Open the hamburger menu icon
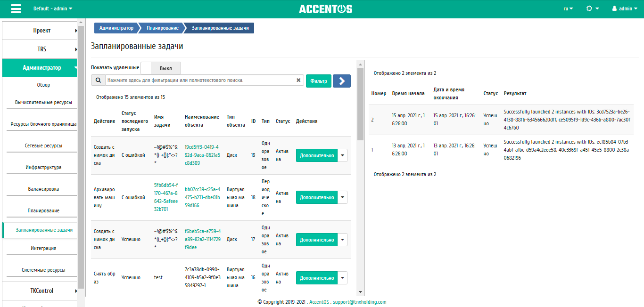Screen dimensions: 644x307 pos(16,9)
